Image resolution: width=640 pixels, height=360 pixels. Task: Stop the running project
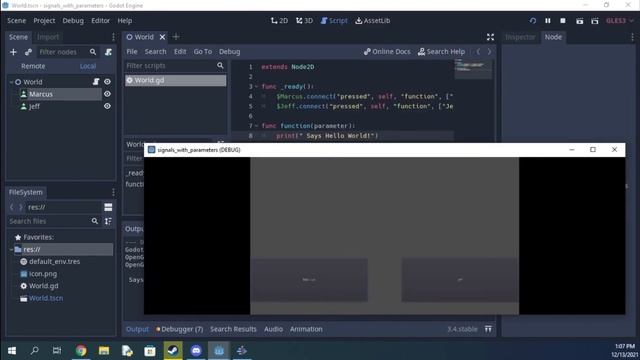563,20
